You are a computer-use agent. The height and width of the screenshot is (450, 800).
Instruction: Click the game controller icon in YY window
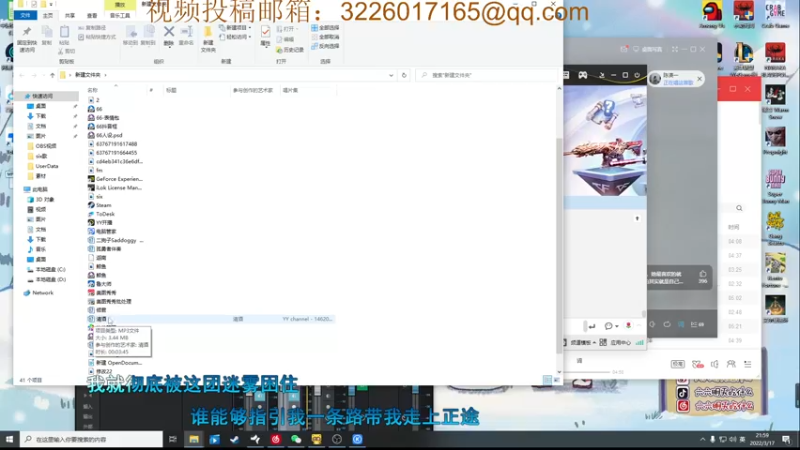(582, 75)
